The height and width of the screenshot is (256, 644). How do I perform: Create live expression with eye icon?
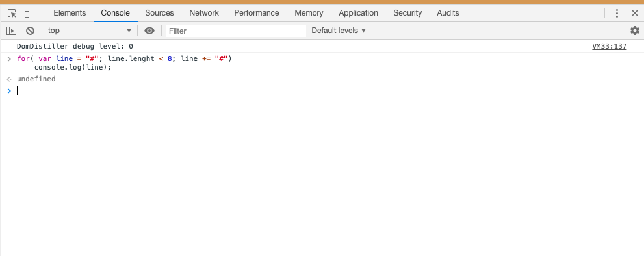coord(149,31)
